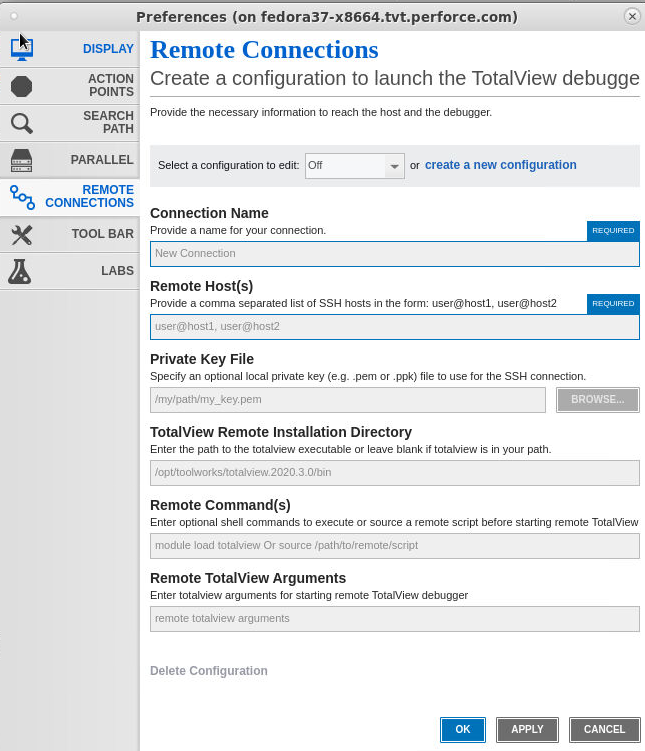Click the Tool Bar wrench icon
The image size is (645, 751).
pos(22,234)
